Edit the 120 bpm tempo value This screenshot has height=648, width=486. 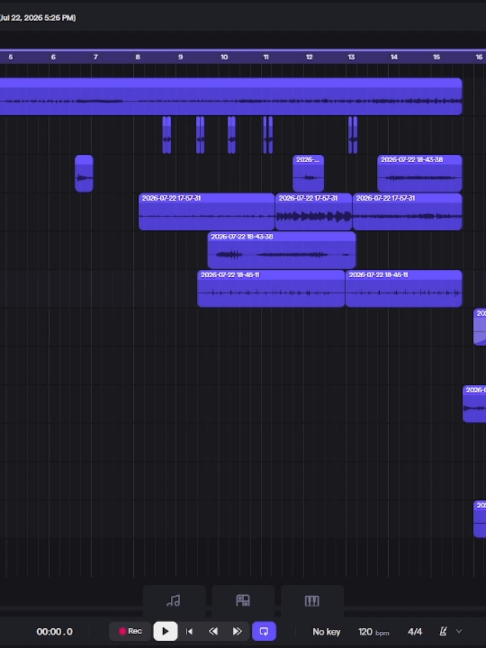pos(374,631)
